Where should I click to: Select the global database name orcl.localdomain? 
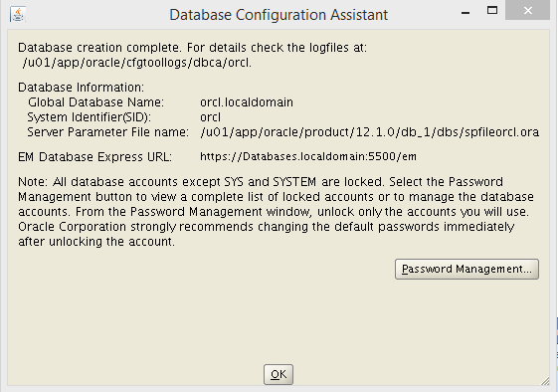[x=247, y=102]
